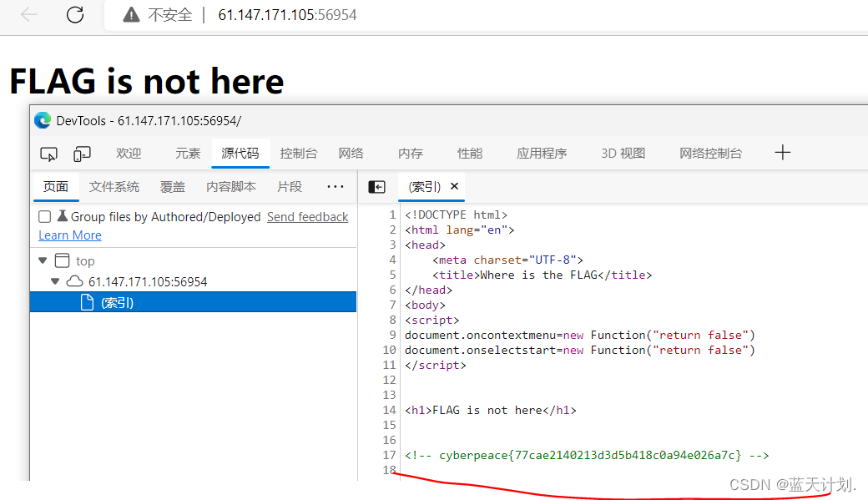Click the h1 FLAG is not here code line

[491, 411]
